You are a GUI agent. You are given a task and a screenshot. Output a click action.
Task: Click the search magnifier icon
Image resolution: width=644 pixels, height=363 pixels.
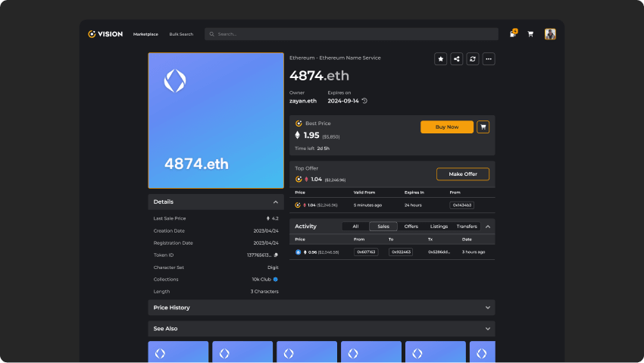click(x=211, y=34)
